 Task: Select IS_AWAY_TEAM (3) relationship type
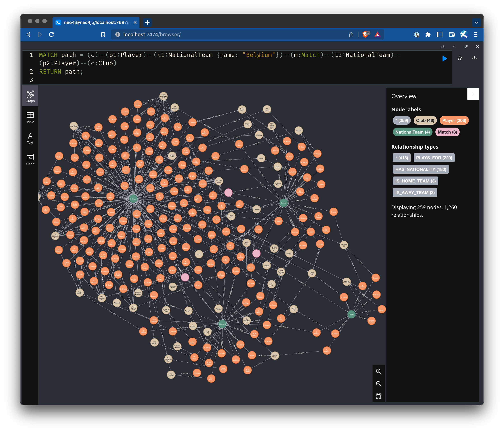tap(415, 193)
